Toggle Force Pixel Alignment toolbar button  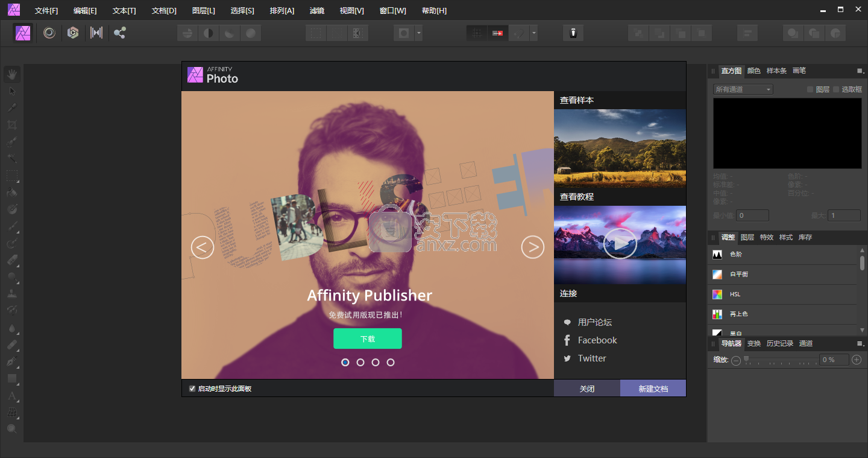pyautogui.click(x=498, y=33)
